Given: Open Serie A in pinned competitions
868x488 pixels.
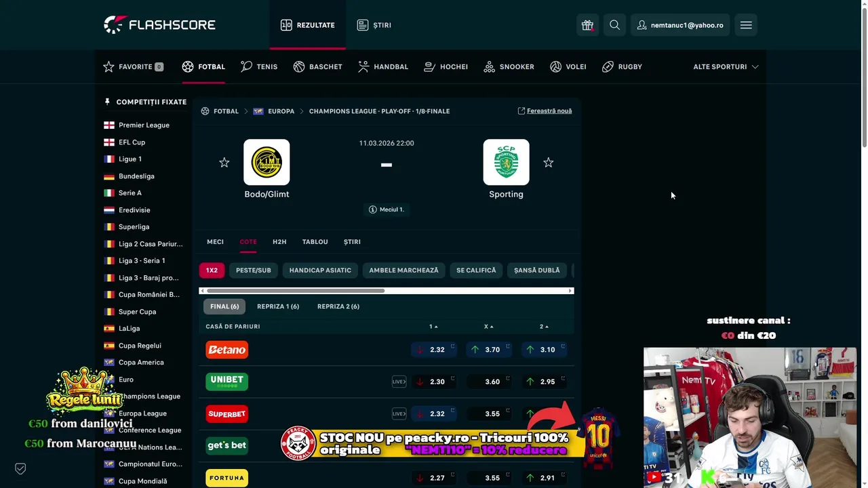Looking at the screenshot, I should [x=130, y=193].
